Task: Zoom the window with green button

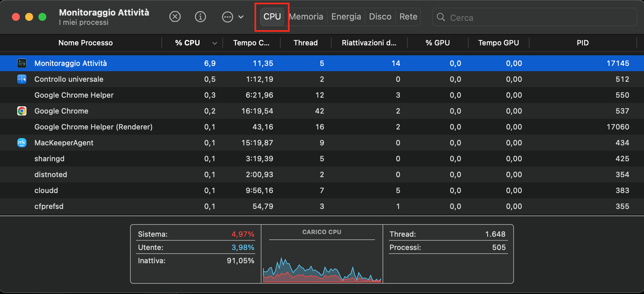Action: click(x=42, y=17)
